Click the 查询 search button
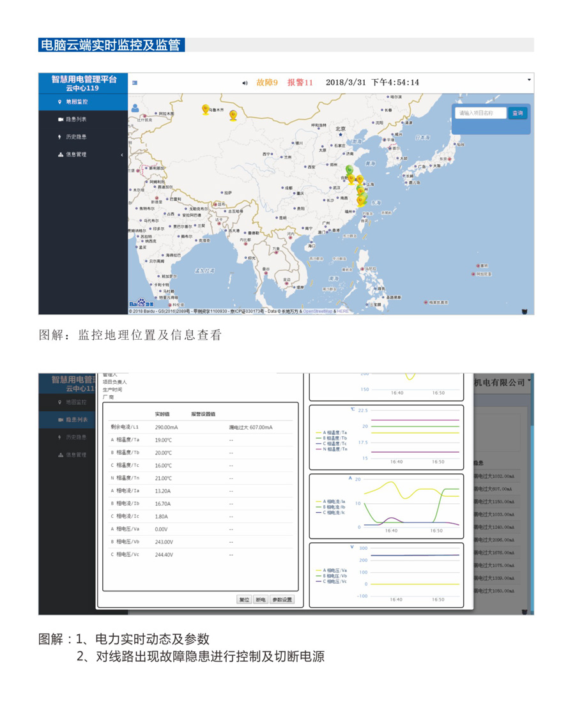This screenshot has width=575, height=728. pos(517,113)
